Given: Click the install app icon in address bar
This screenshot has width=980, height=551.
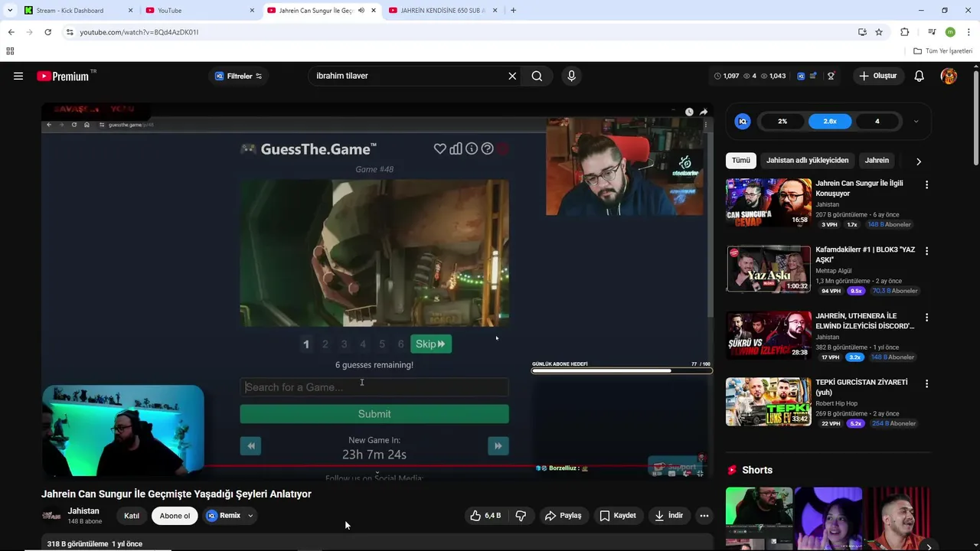Looking at the screenshot, I should pyautogui.click(x=862, y=32).
